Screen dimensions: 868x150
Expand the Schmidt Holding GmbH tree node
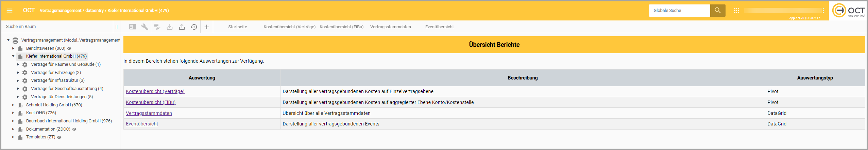(x=13, y=105)
